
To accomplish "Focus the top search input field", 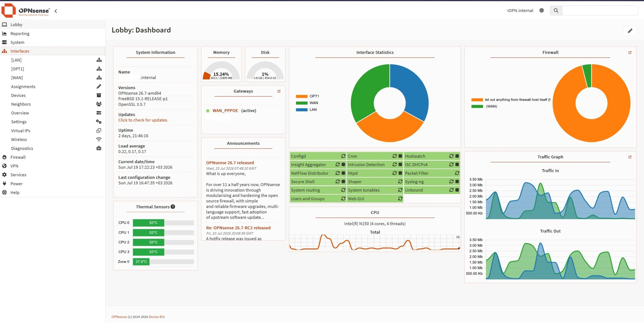I will point(600,10).
